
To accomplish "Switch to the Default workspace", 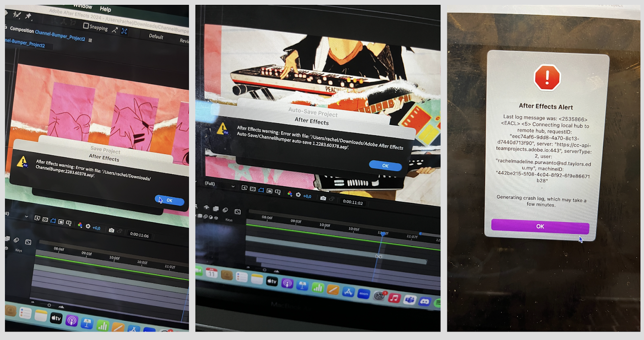I will [x=156, y=36].
